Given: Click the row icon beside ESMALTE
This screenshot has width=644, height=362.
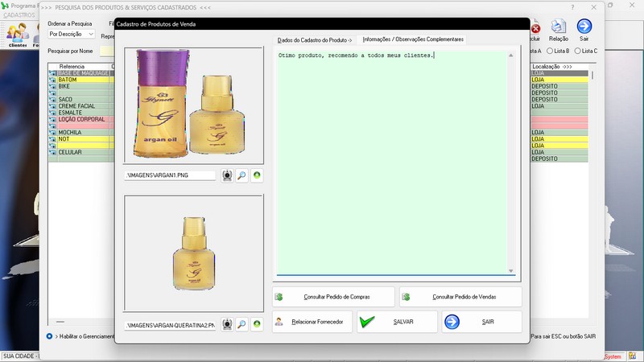Looking at the screenshot, I should click(52, 113).
